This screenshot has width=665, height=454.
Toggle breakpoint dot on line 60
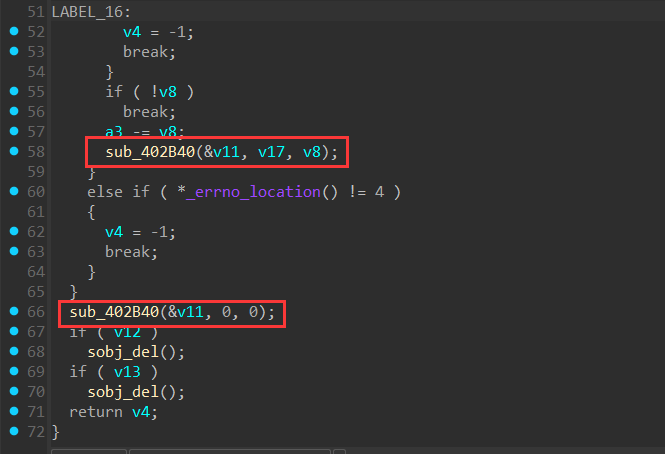click(14, 191)
